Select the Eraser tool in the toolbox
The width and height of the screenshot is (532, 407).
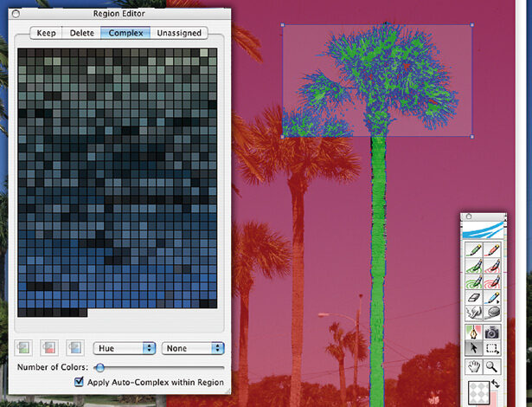tap(474, 298)
